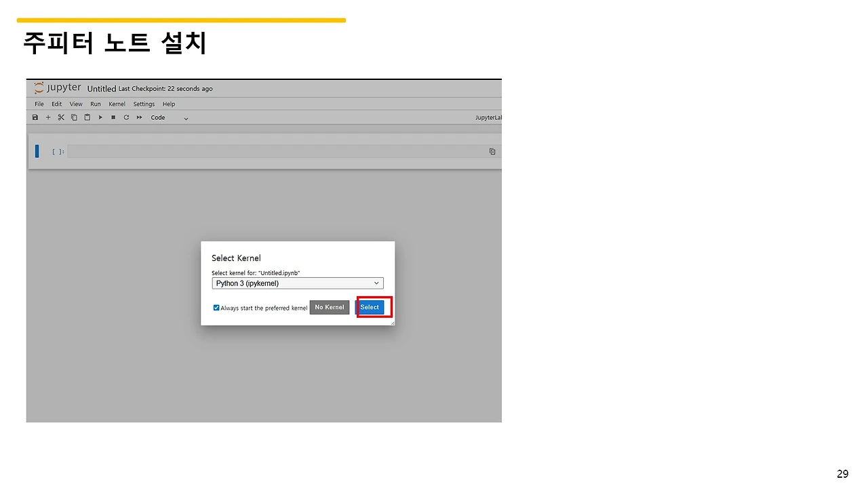868x488 pixels.
Task: Open the Python 3 (ipykernel) dropdown
Action: [x=298, y=283]
